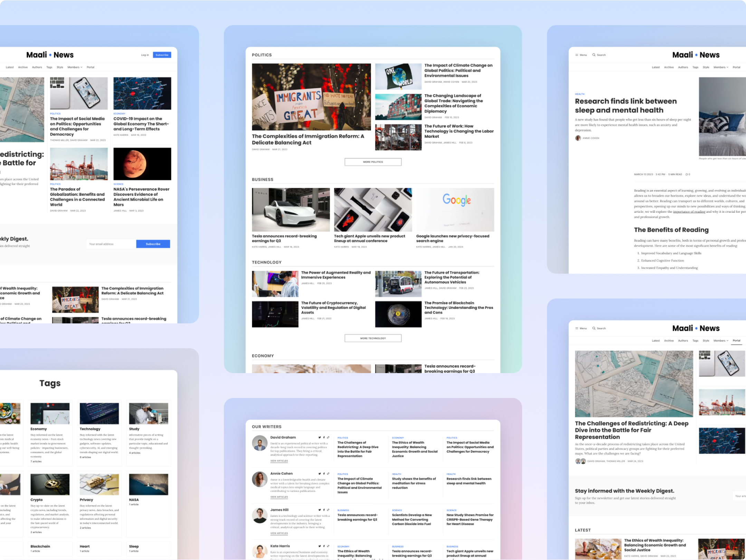The image size is (746, 560).
Task: Open the NASA tag card on Tags page
Action: click(x=149, y=504)
